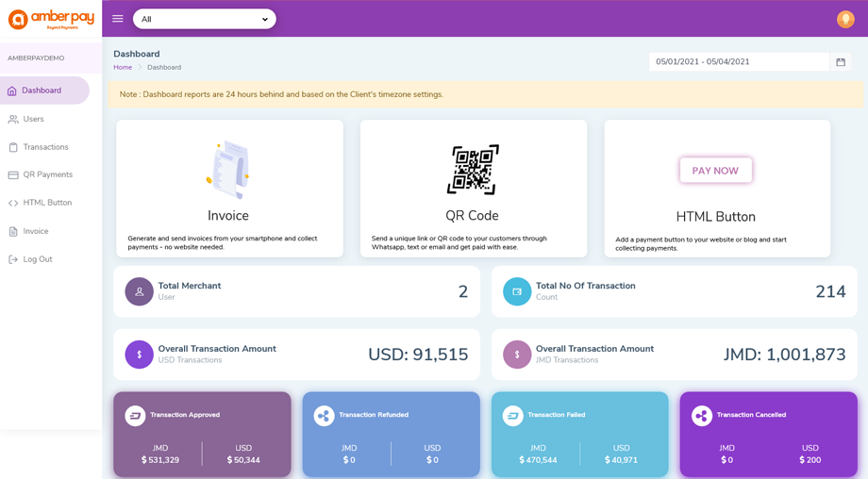Open QR Payments from sidebar
The height and width of the screenshot is (479, 868).
coord(47,174)
